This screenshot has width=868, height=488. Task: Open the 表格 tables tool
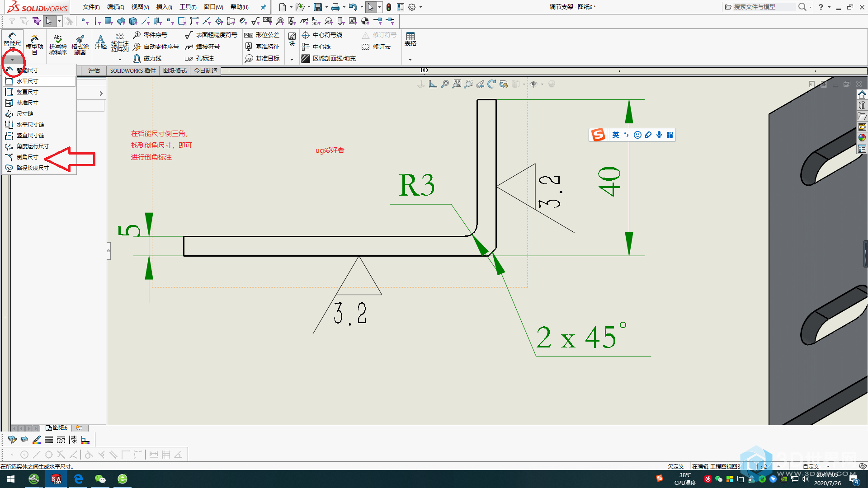coord(410,39)
